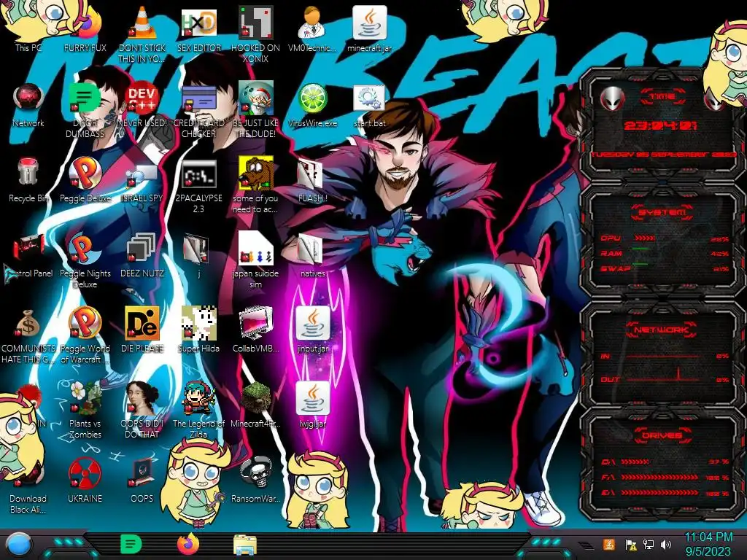Open COMMUNISTS HATE THIS money bag icon
Viewport: 747px width, 560px height.
(x=28, y=335)
